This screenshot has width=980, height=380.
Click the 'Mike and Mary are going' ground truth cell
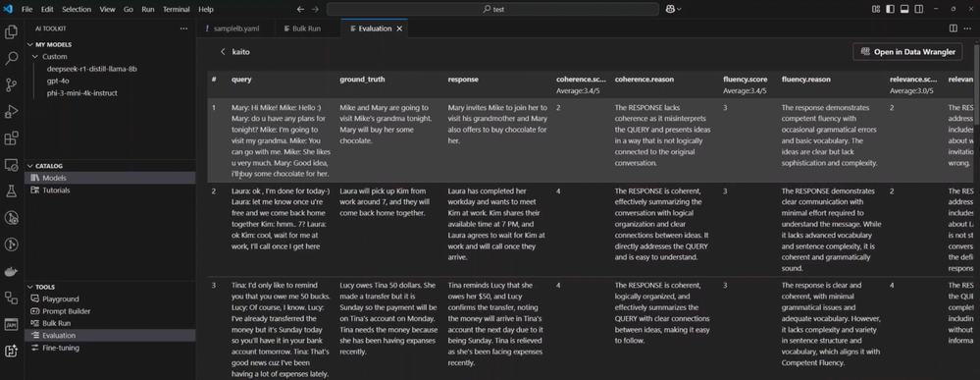(385, 124)
